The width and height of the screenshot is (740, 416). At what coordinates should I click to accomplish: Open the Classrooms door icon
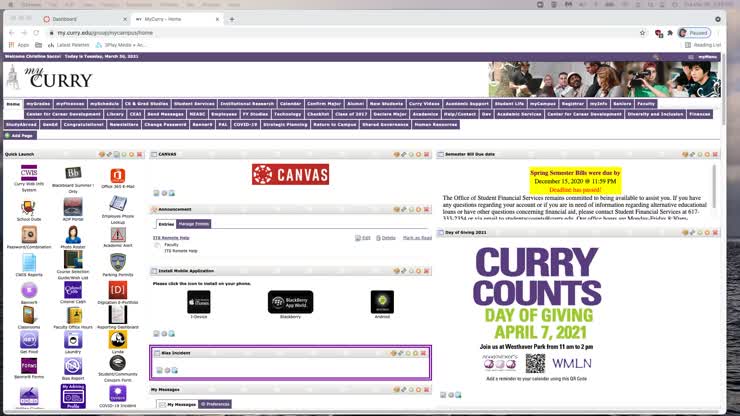[29, 314]
